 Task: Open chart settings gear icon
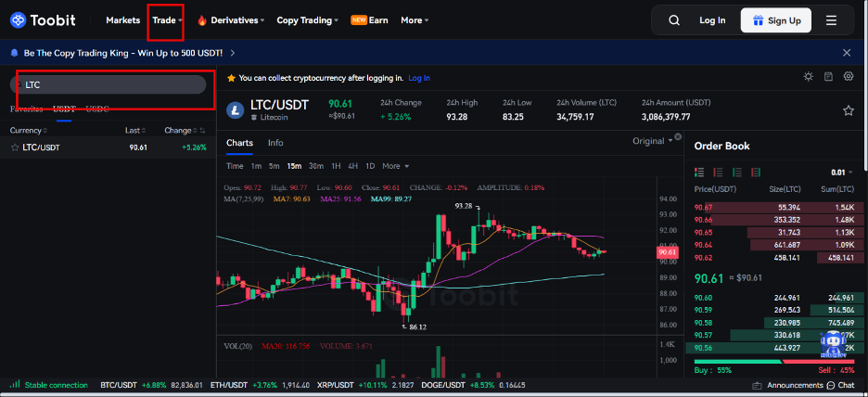849,76
